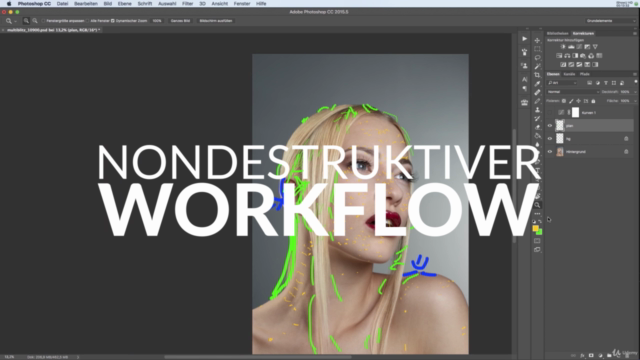The image size is (640, 360).
Task: Hide the plan layer
Action: [x=550, y=126]
